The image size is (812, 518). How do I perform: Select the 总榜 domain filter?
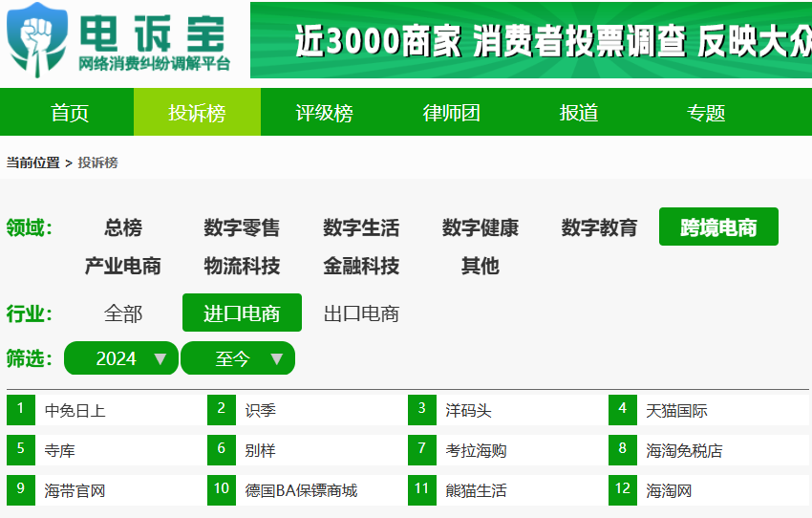(123, 227)
